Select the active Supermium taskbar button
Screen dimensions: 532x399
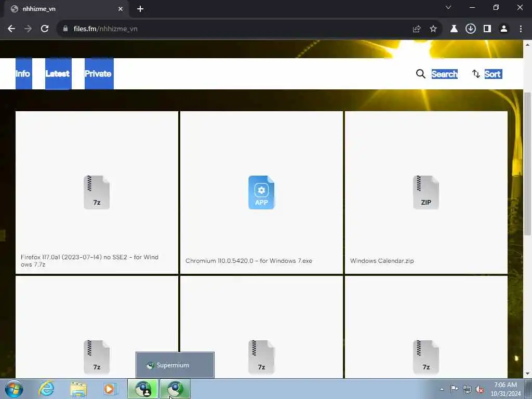click(175, 389)
